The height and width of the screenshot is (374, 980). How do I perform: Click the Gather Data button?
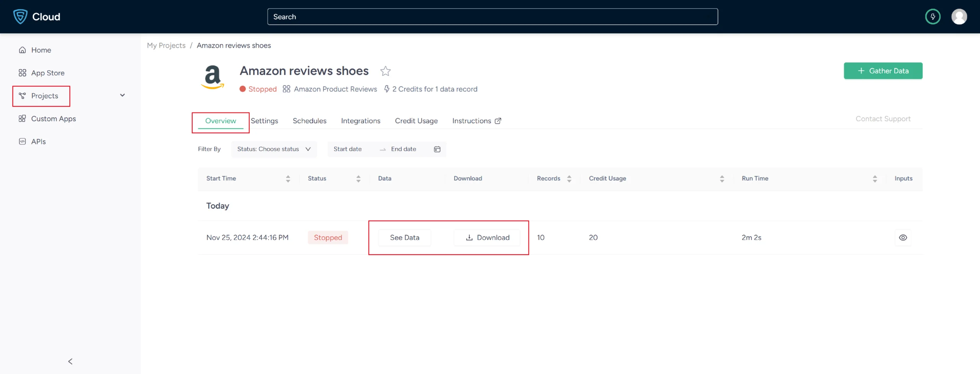click(x=883, y=71)
